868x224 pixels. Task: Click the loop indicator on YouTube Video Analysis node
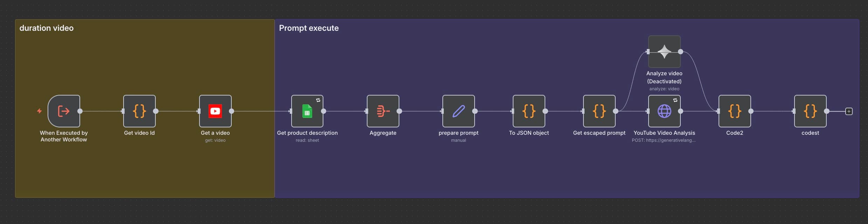click(675, 100)
